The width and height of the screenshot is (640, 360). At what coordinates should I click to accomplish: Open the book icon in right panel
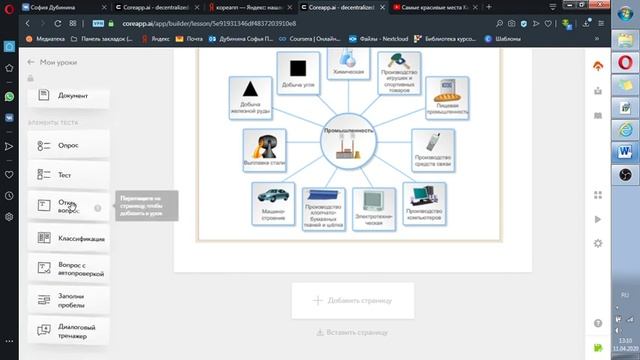[x=598, y=116]
